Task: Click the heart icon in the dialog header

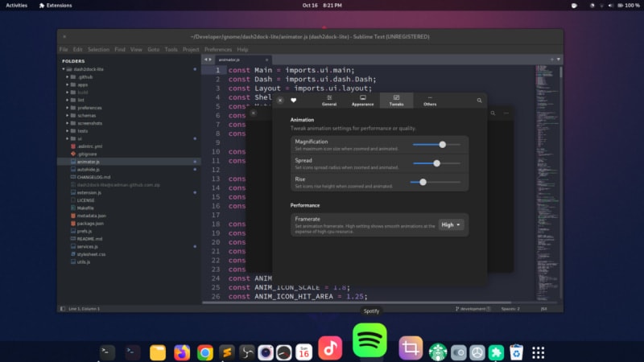Action: pyautogui.click(x=294, y=101)
